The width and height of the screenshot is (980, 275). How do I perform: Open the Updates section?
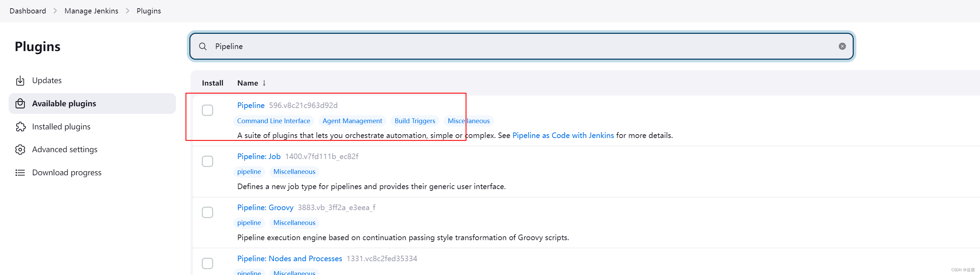pos(92,81)
